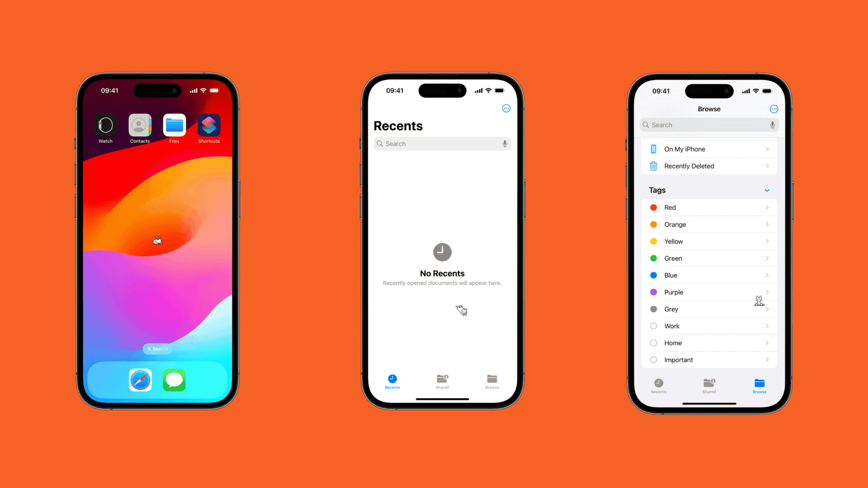Open the Watch app
Image resolution: width=868 pixels, height=488 pixels.
tap(105, 125)
